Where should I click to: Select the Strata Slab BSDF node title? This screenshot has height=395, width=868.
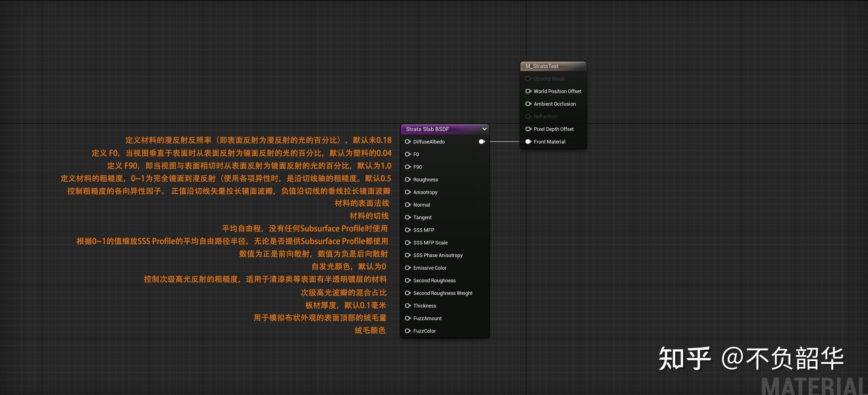pyautogui.click(x=427, y=129)
